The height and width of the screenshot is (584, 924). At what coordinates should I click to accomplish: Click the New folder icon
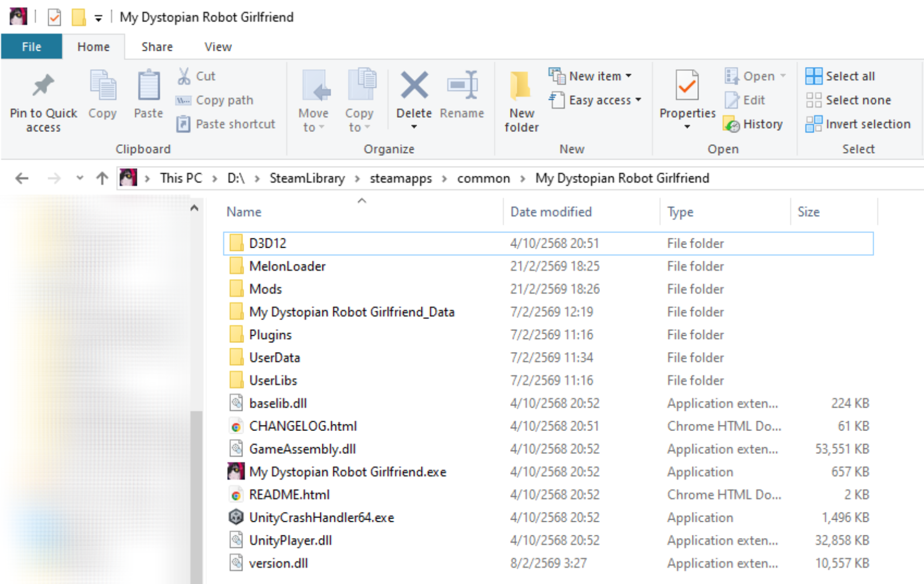click(x=521, y=87)
